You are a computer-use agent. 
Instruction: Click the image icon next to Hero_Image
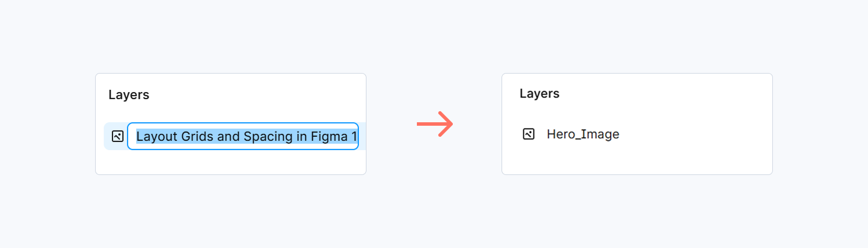(x=528, y=134)
